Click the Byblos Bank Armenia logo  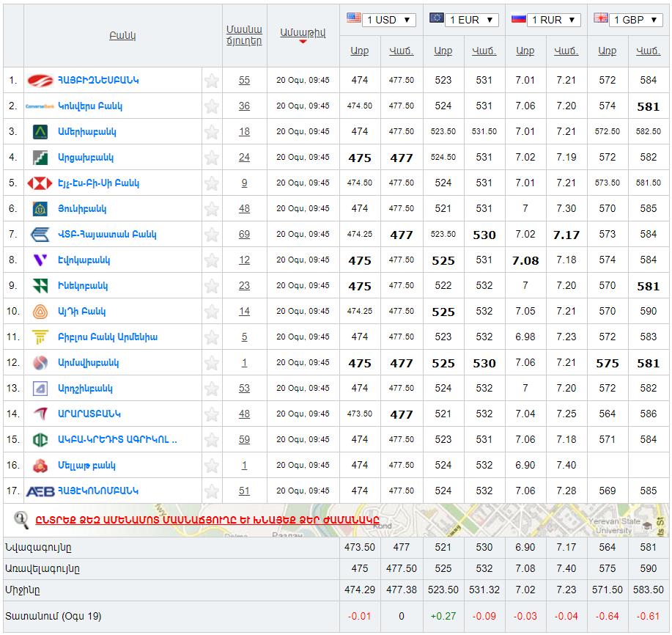(40, 337)
